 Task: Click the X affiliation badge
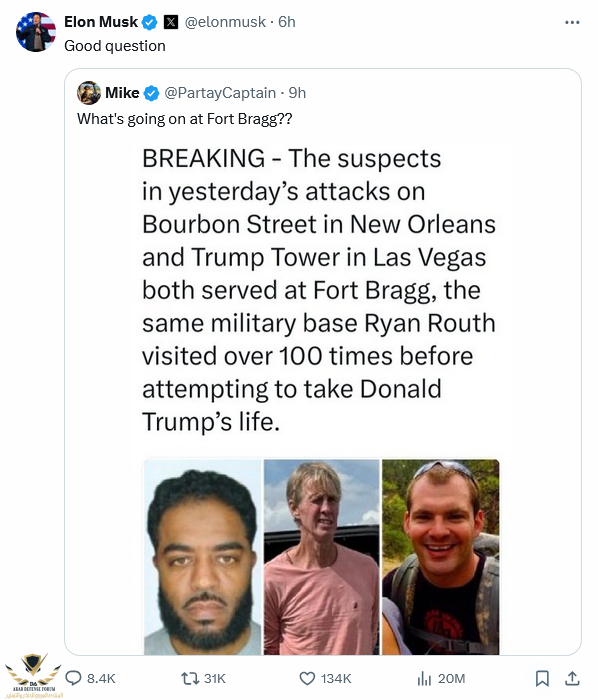[171, 22]
